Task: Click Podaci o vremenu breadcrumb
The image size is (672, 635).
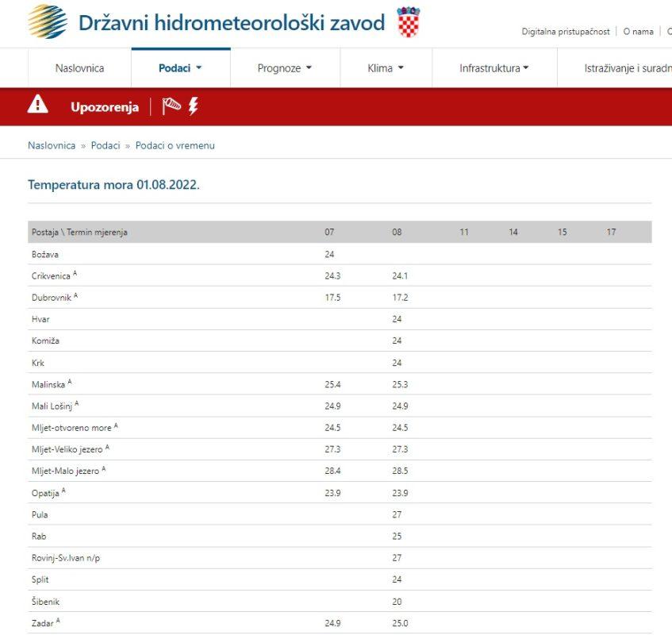Action: point(175,145)
